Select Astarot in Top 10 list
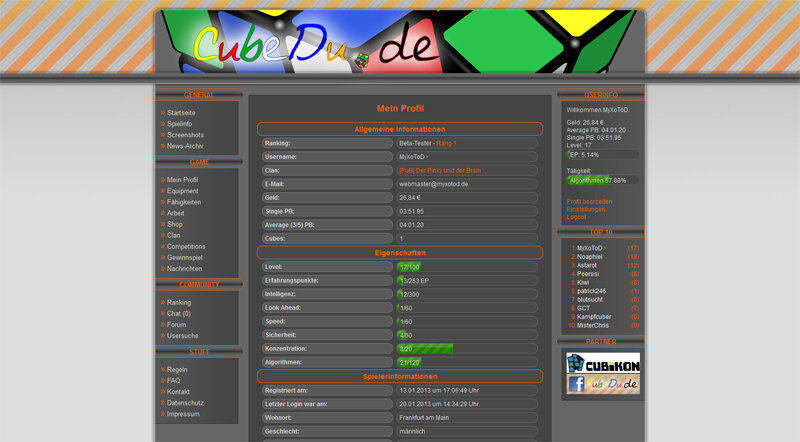This screenshot has height=442, width=800. pyautogui.click(x=587, y=265)
